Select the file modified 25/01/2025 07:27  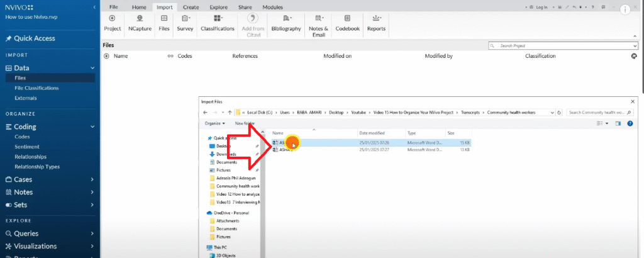point(371,150)
